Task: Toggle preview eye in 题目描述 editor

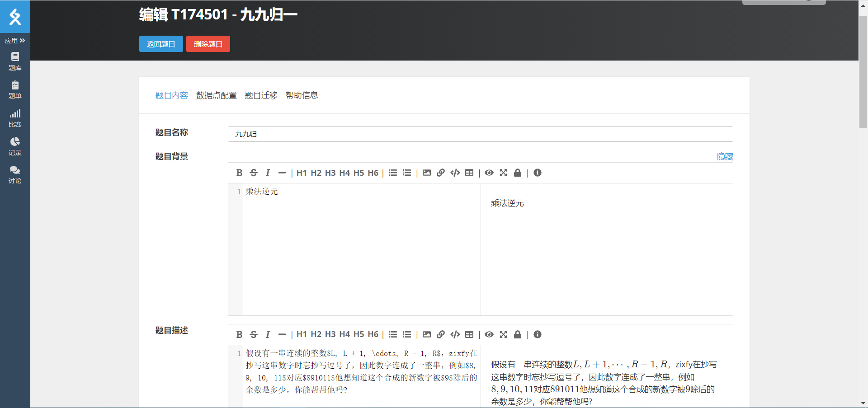Action: coord(489,334)
